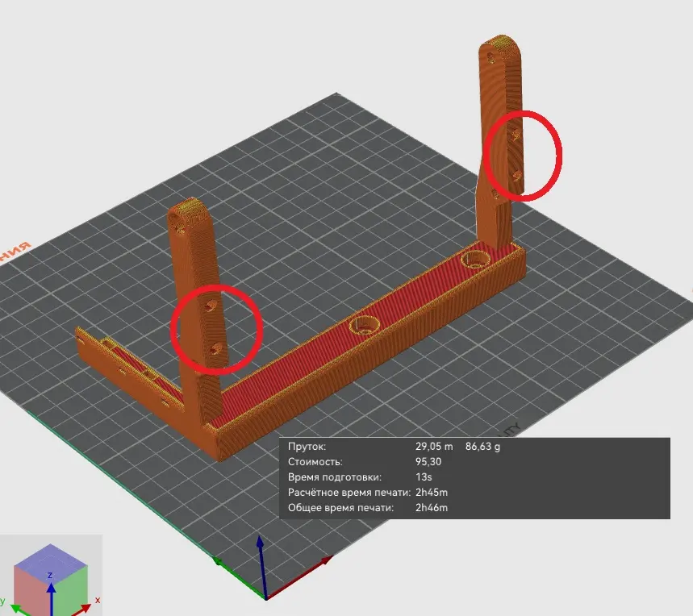Click the Расчётное время печати 2h45m value
Viewport: 693px width, 616px height.
point(432,492)
